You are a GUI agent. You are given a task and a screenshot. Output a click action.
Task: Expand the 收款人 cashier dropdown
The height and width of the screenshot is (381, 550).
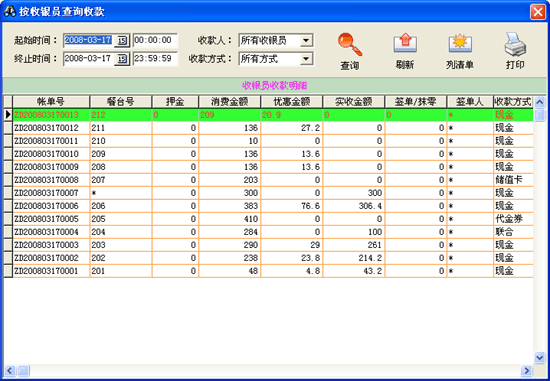click(306, 40)
